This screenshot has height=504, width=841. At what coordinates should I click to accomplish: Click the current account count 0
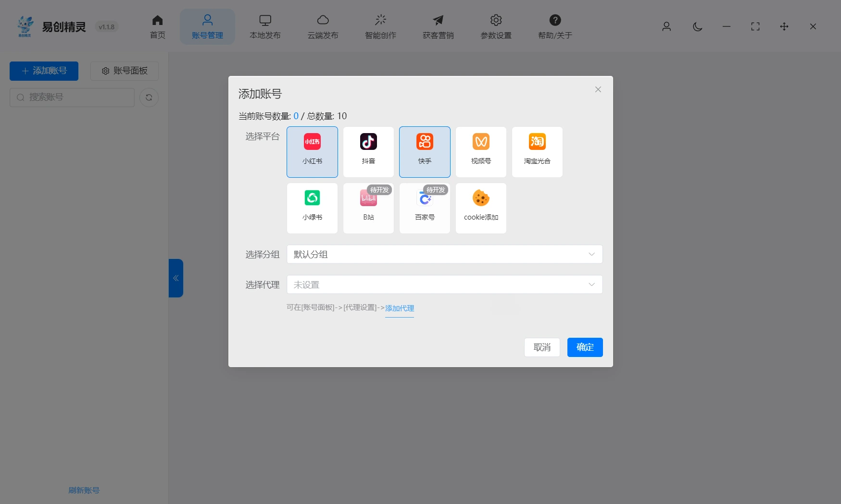296,116
